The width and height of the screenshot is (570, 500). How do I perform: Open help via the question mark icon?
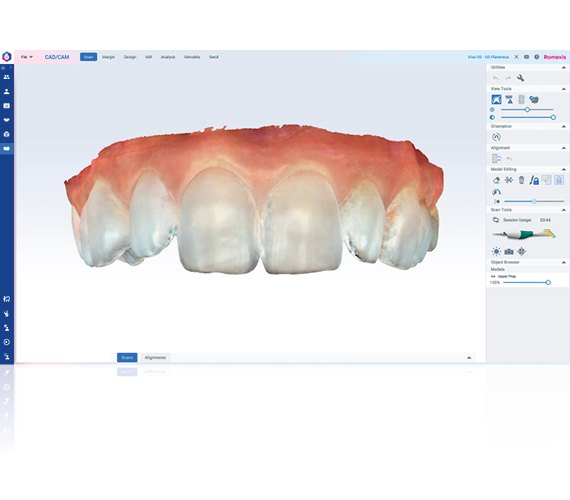coord(537,57)
